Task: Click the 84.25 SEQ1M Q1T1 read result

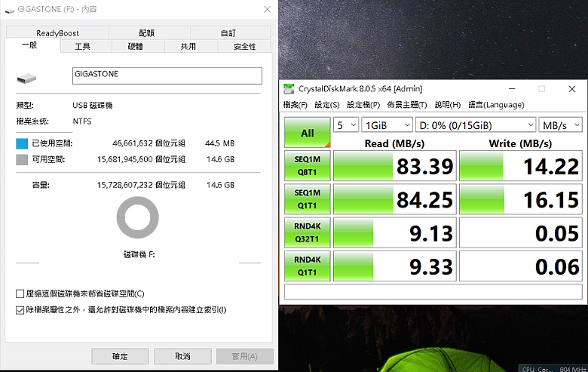Action: tap(395, 199)
